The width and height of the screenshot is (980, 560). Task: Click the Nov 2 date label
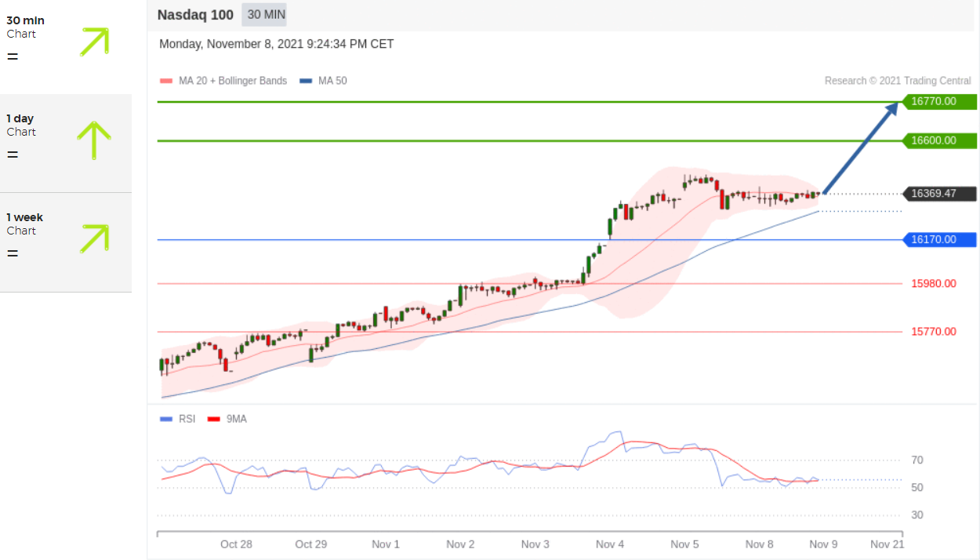click(x=460, y=544)
